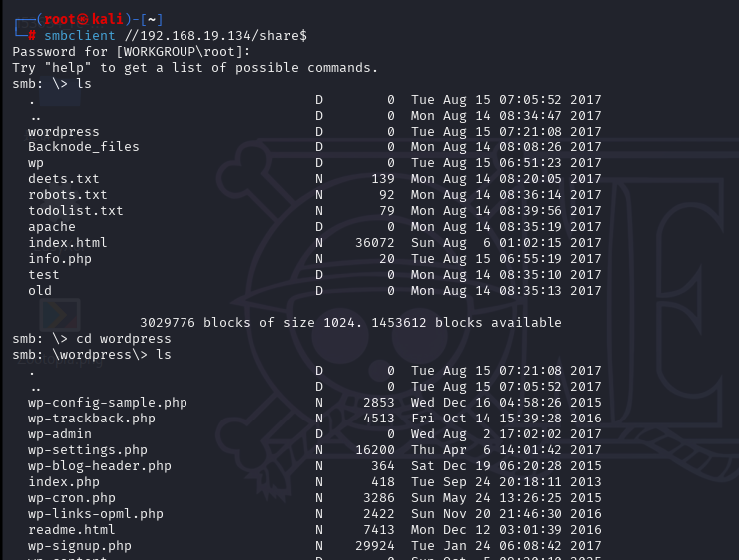Select the wp-links-opml.php entry
The width and height of the screenshot is (739, 560).
(95, 513)
